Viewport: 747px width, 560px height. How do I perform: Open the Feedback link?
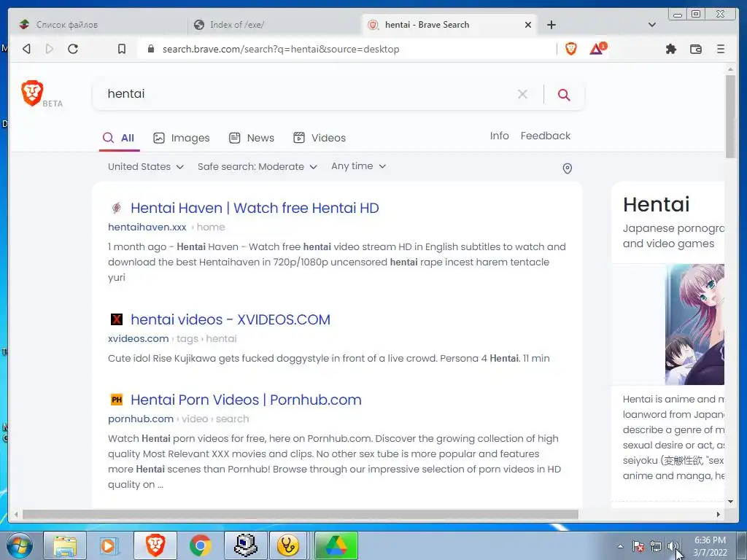click(x=546, y=136)
